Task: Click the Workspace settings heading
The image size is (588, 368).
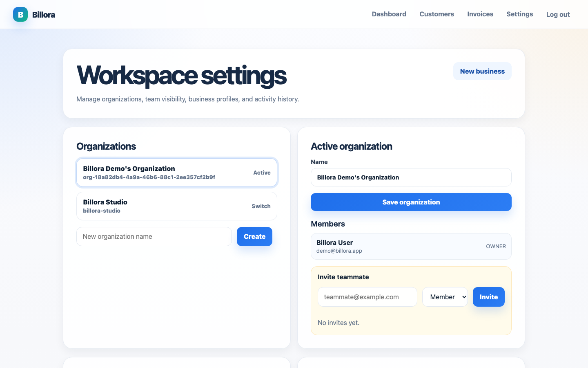Action: point(181,75)
